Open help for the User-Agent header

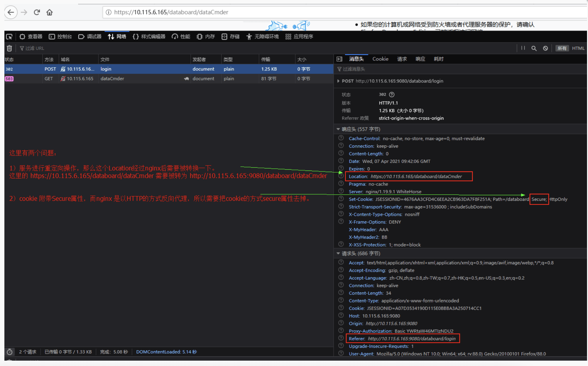coord(341,353)
